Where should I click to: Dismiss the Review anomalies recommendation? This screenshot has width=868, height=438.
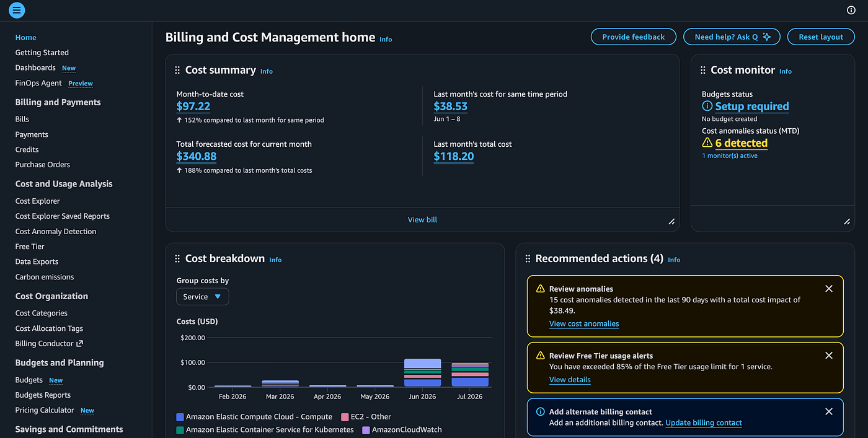[829, 289]
